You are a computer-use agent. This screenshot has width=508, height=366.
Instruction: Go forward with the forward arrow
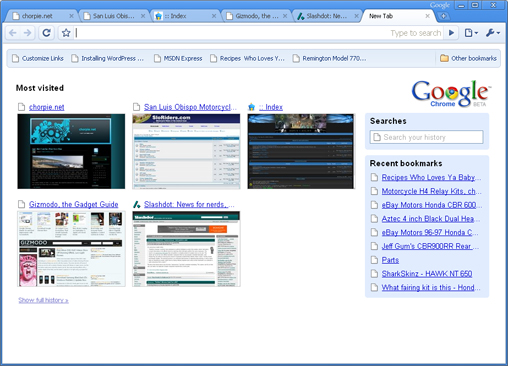(28, 33)
